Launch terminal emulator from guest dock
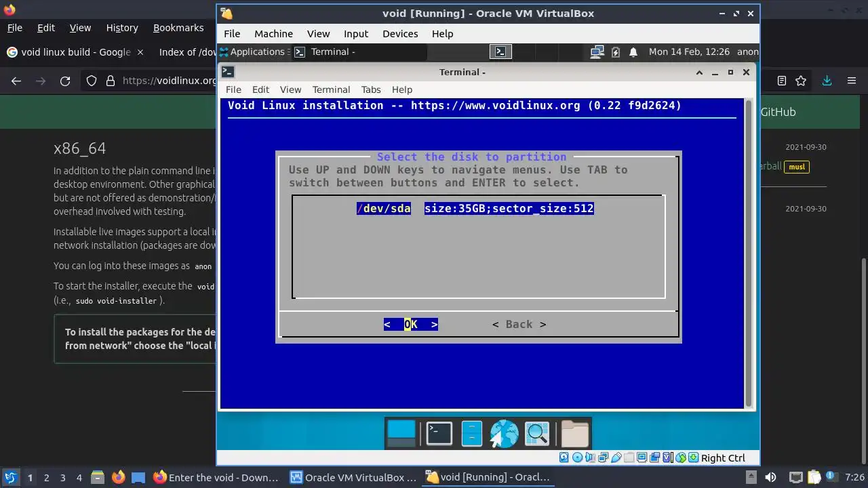The image size is (868, 488). click(439, 434)
